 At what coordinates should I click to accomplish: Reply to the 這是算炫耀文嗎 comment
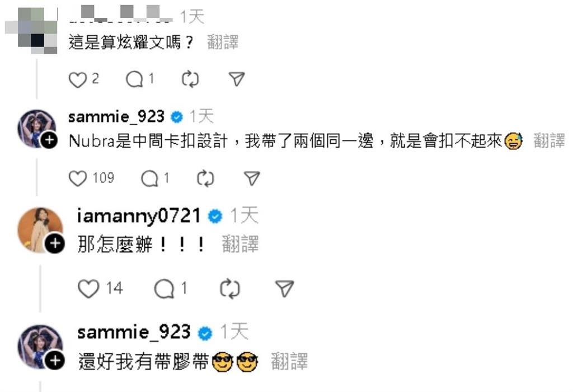pyautogui.click(x=134, y=79)
